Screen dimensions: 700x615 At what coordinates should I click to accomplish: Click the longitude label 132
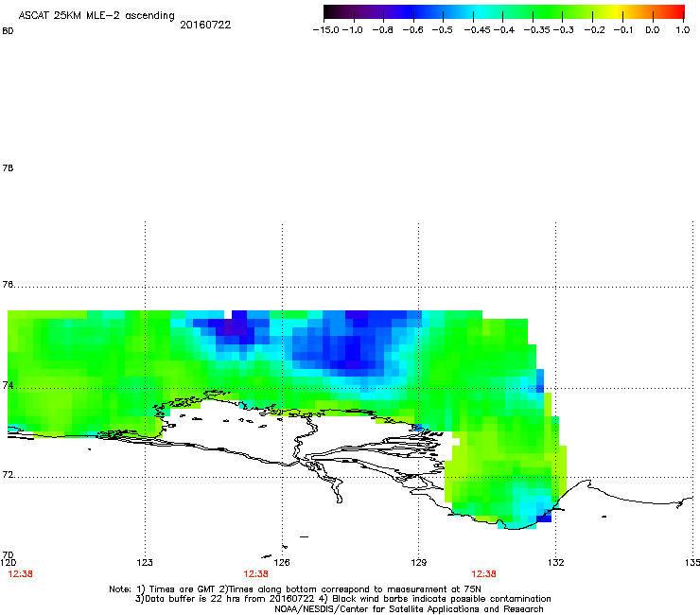coord(556,562)
